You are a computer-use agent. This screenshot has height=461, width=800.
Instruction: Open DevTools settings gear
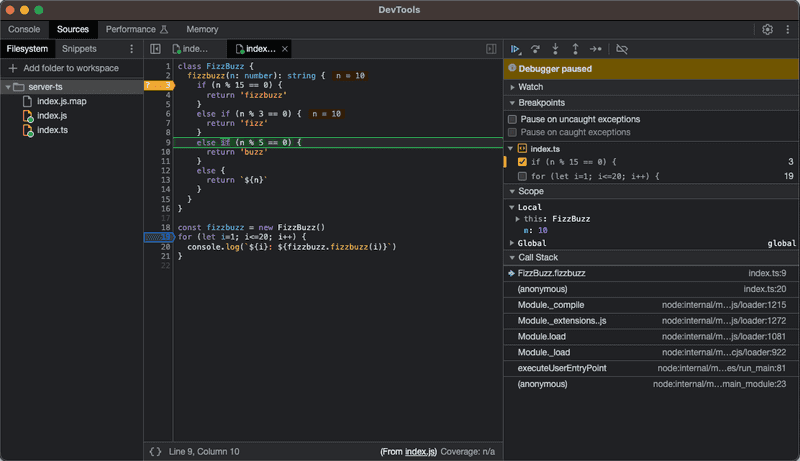(767, 30)
